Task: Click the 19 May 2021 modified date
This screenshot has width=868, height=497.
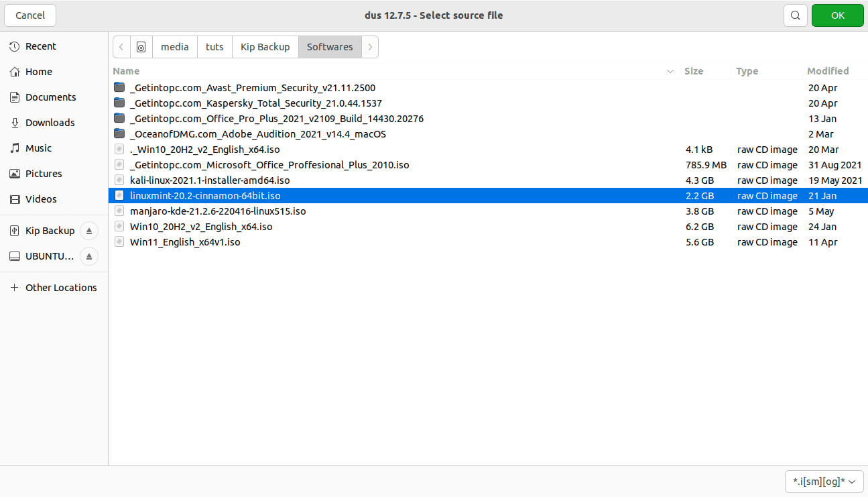Action: tap(835, 180)
